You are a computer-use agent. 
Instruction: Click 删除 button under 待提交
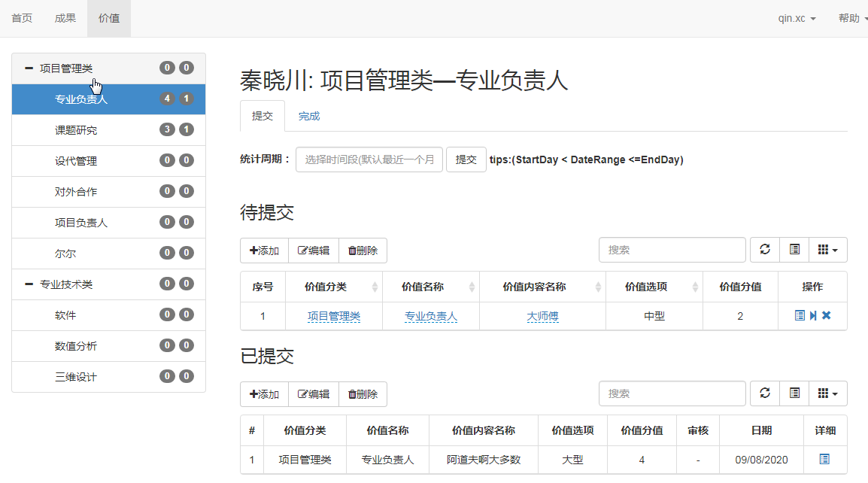coord(363,251)
